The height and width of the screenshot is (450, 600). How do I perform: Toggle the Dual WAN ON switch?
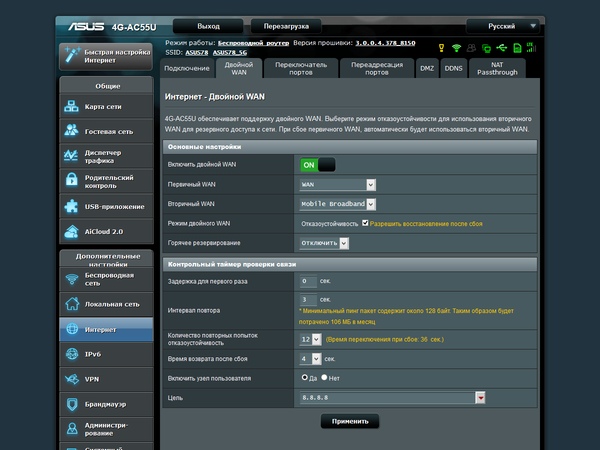pos(317,164)
